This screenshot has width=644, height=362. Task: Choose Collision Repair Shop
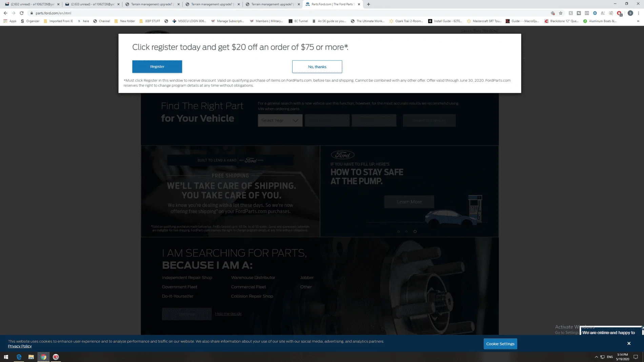tap(252, 296)
